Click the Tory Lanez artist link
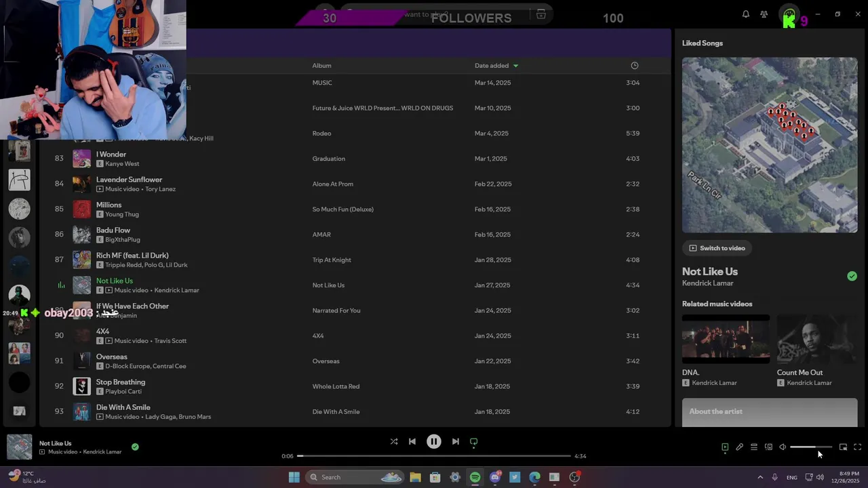The image size is (868, 488). 160,189
